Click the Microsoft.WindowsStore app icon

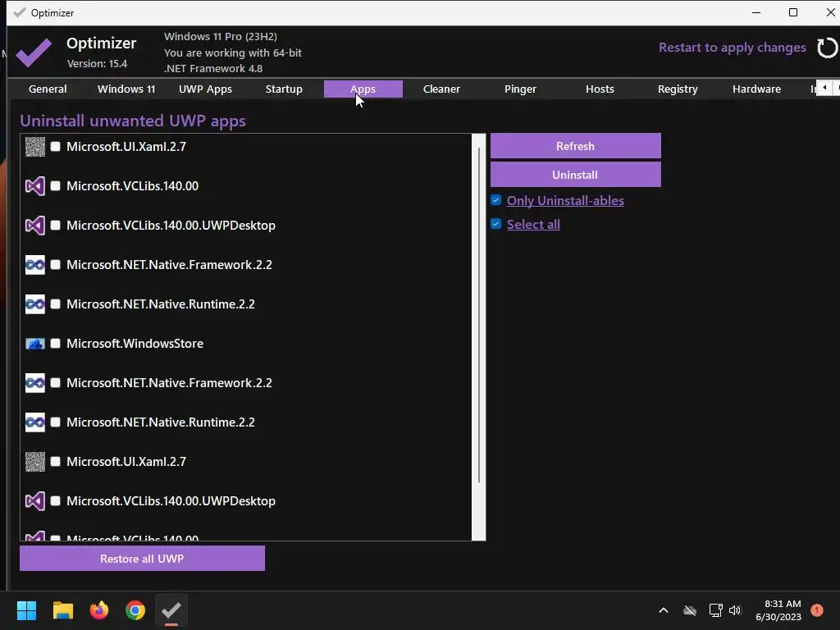tap(35, 344)
